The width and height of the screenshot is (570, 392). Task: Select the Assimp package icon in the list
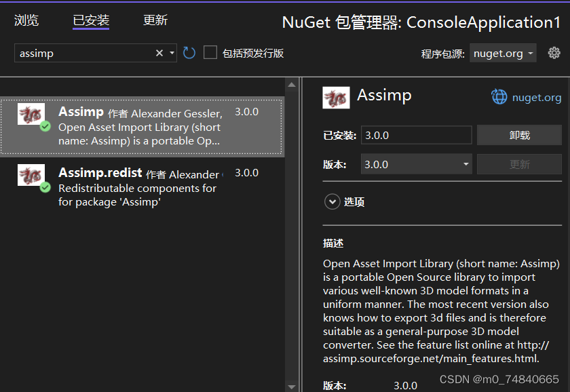click(x=31, y=114)
